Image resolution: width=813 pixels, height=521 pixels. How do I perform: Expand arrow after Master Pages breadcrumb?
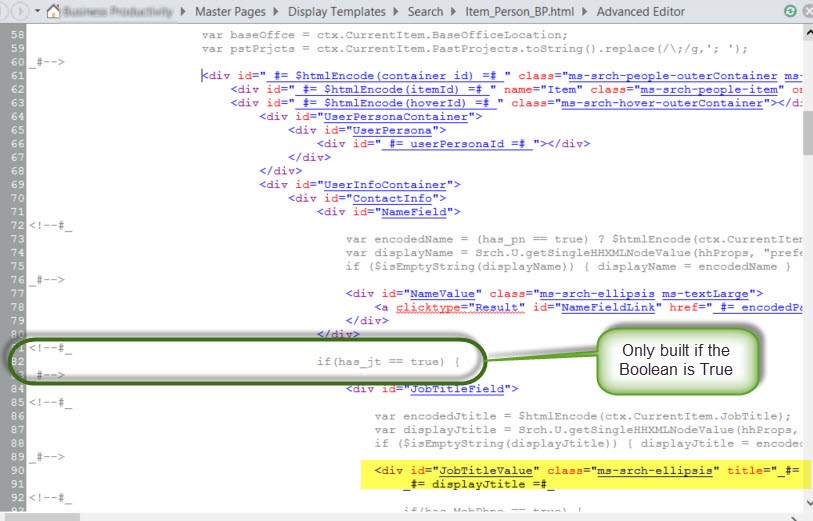tap(278, 12)
